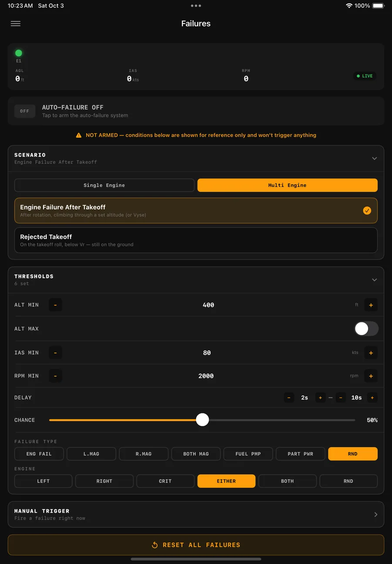
Task: Select EITHER engine option
Action: tap(226, 481)
